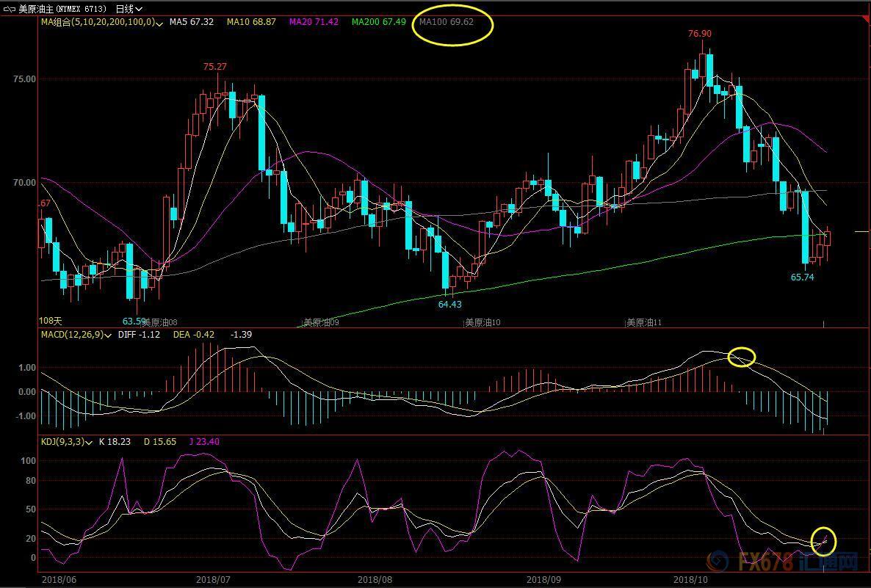The image size is (871, 588).
Task: Click the MA5 67.32 legend label
Action: click(x=191, y=22)
